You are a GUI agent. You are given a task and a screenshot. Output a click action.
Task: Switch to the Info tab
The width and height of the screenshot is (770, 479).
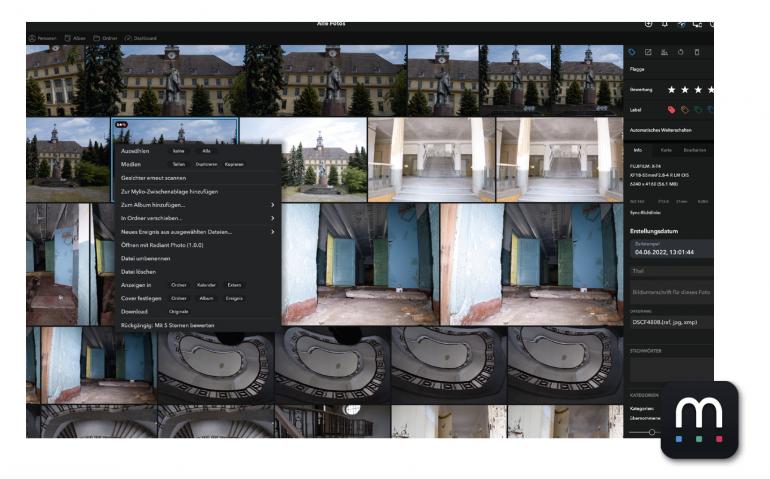point(637,150)
